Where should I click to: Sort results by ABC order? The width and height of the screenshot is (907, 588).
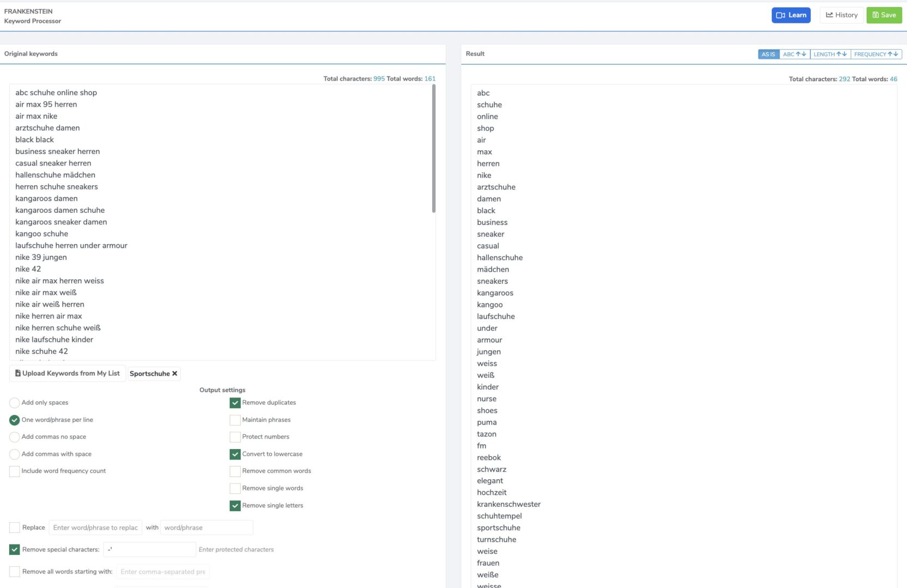tap(794, 54)
